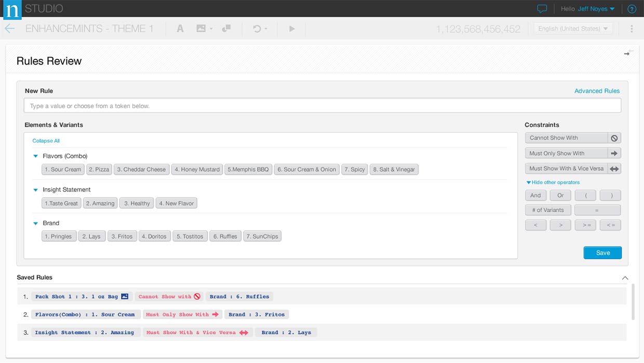The height and width of the screenshot is (363, 644).
Task: Click the And operator button
Action: click(535, 196)
